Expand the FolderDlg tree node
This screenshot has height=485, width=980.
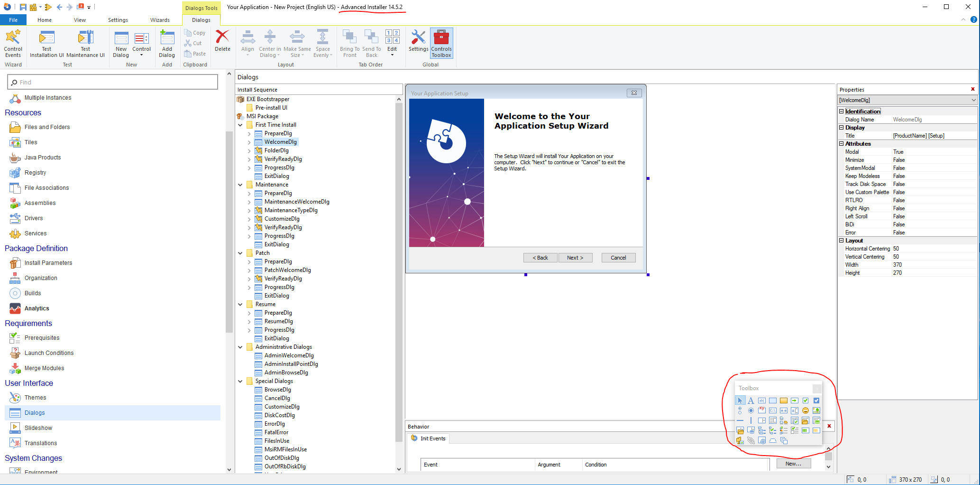click(249, 150)
